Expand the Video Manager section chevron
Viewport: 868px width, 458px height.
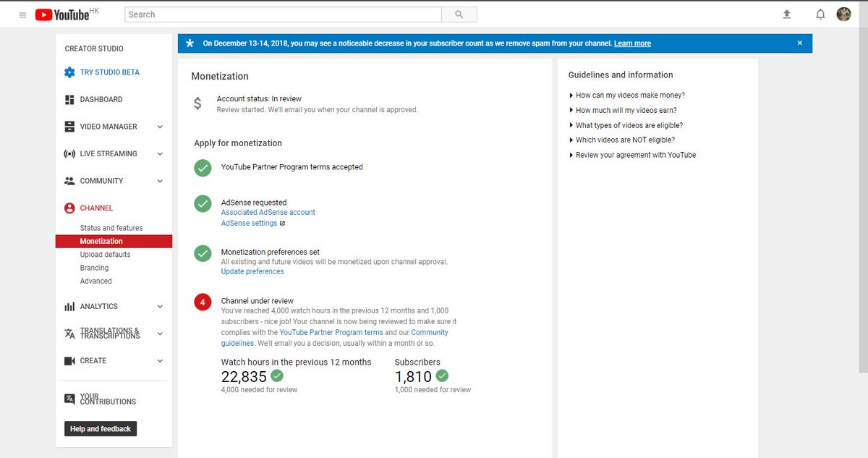pyautogui.click(x=160, y=127)
